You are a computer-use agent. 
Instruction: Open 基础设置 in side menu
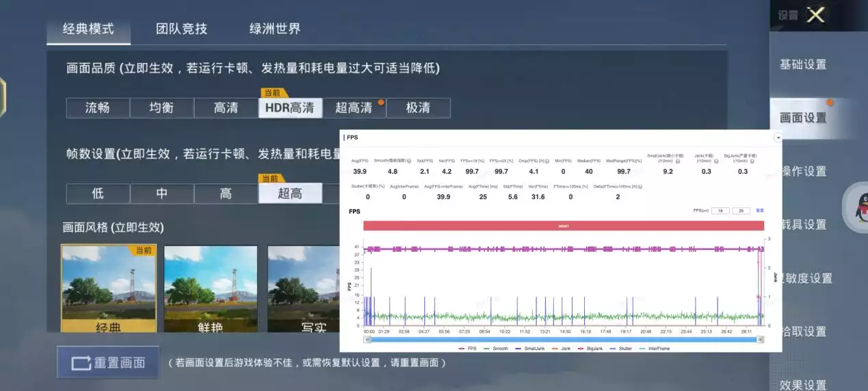tap(803, 64)
